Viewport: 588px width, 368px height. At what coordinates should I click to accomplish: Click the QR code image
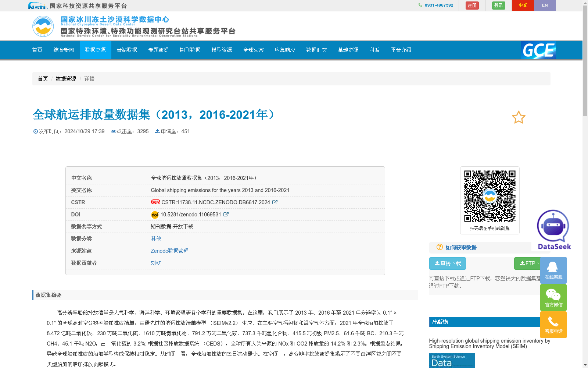pyautogui.click(x=490, y=196)
